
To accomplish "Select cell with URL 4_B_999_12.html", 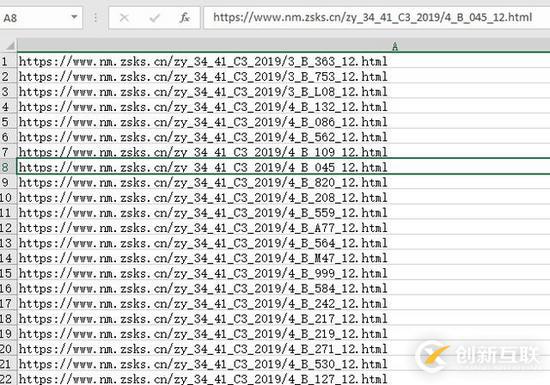I will 283,273.
